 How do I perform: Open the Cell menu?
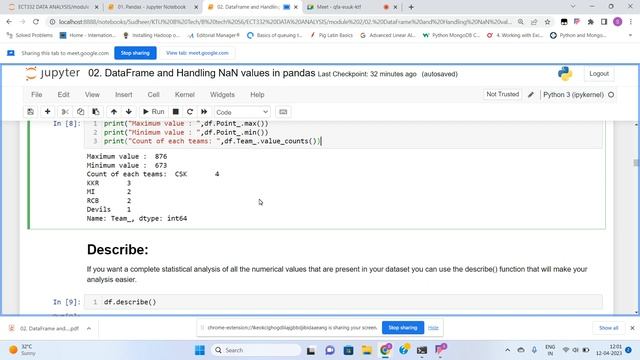153,95
